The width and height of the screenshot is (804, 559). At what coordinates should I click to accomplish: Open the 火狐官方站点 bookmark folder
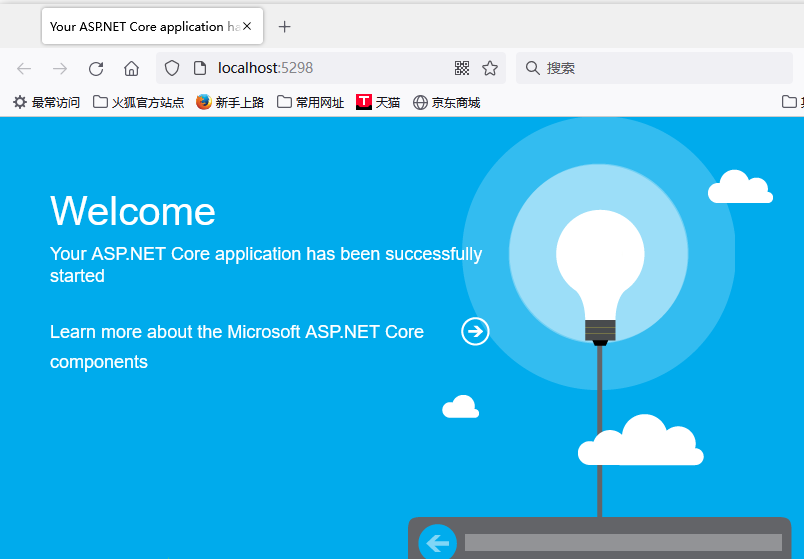[138, 103]
